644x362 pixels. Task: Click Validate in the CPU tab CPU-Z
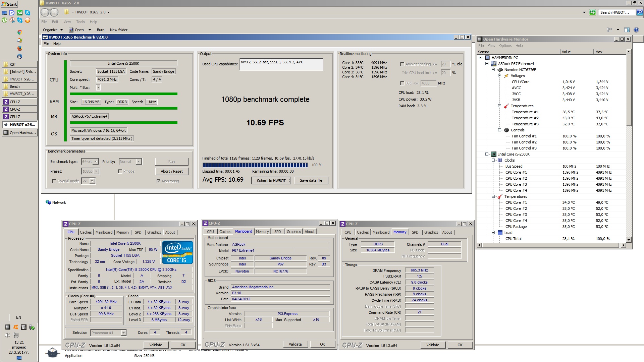(156, 345)
